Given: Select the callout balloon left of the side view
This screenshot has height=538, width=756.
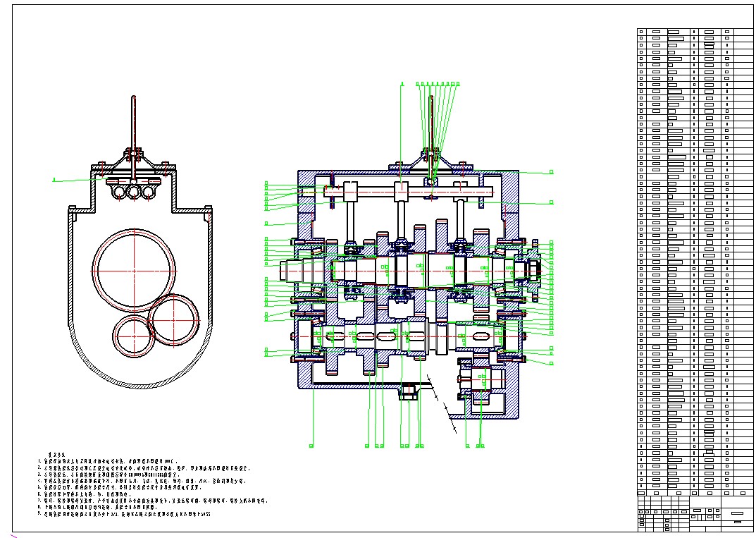Looking at the screenshot, I should 54,180.
